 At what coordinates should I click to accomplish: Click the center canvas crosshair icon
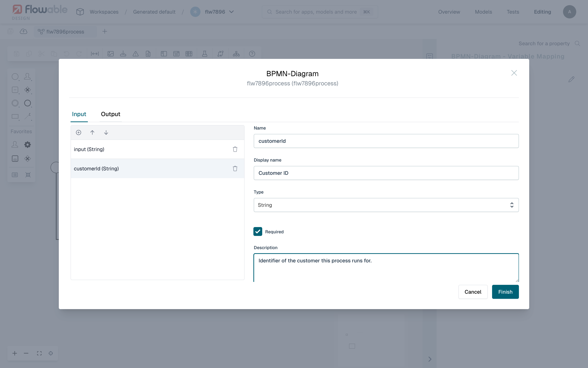click(x=51, y=353)
